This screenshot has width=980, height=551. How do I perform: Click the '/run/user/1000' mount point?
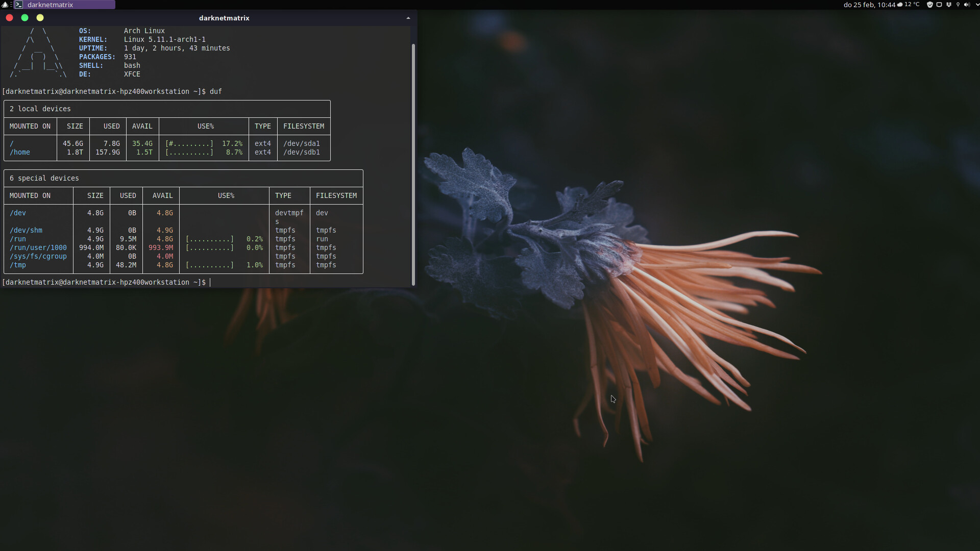[38, 247]
